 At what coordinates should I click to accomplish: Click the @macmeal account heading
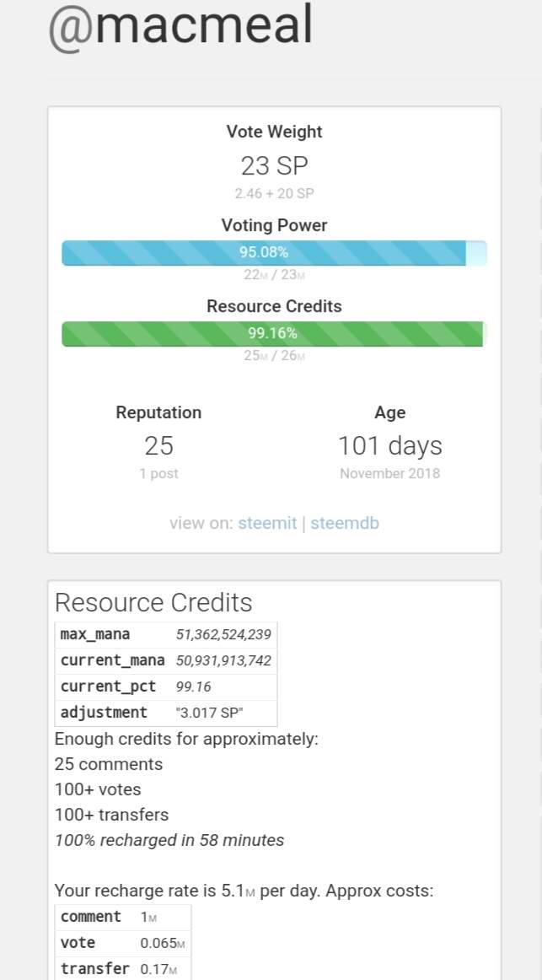[x=180, y=26]
